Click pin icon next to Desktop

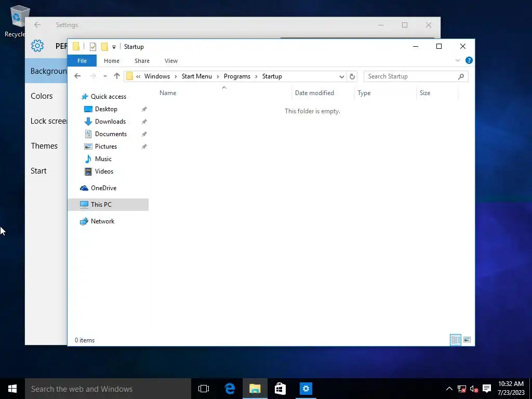coord(144,109)
